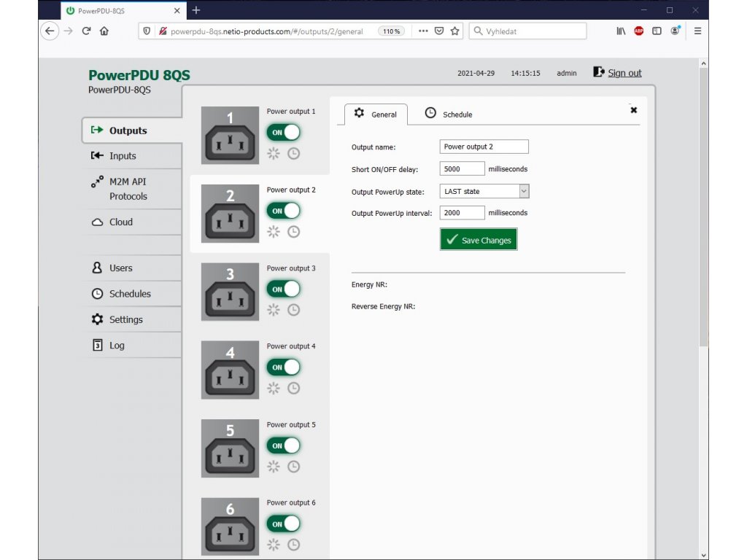Switch to the General tab
The height and width of the screenshot is (560, 747).
[376, 114]
